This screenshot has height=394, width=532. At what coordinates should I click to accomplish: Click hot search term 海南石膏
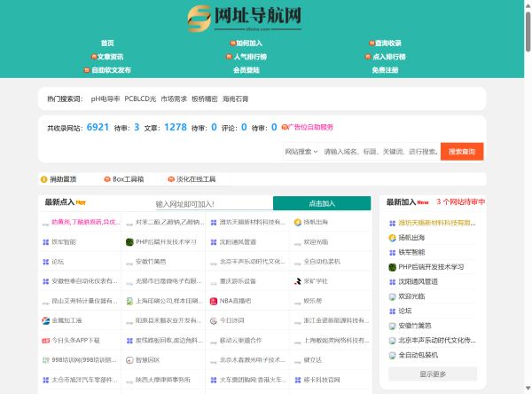[236, 98]
